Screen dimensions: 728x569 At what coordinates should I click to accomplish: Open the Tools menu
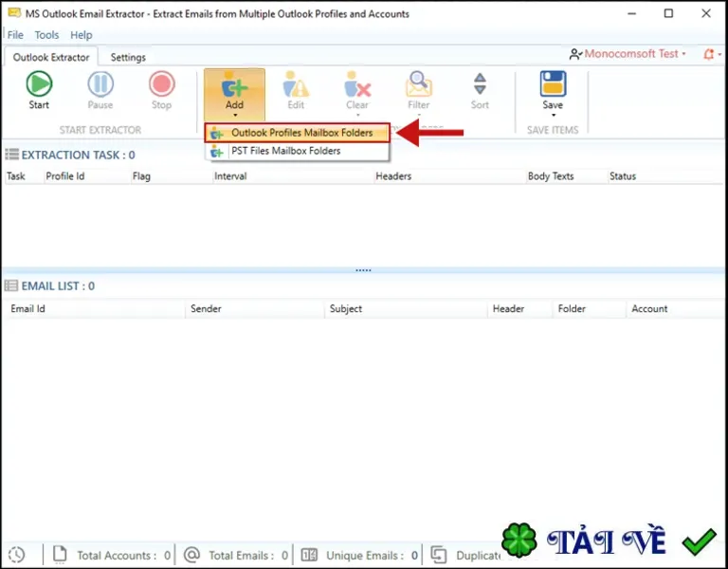point(46,35)
